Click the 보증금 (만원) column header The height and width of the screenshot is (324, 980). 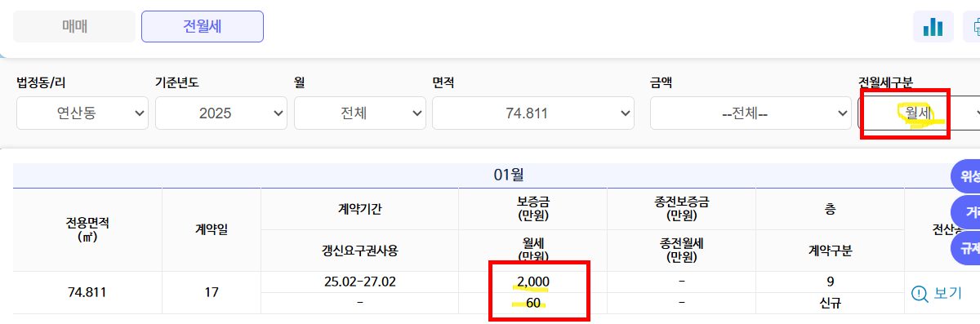click(533, 208)
